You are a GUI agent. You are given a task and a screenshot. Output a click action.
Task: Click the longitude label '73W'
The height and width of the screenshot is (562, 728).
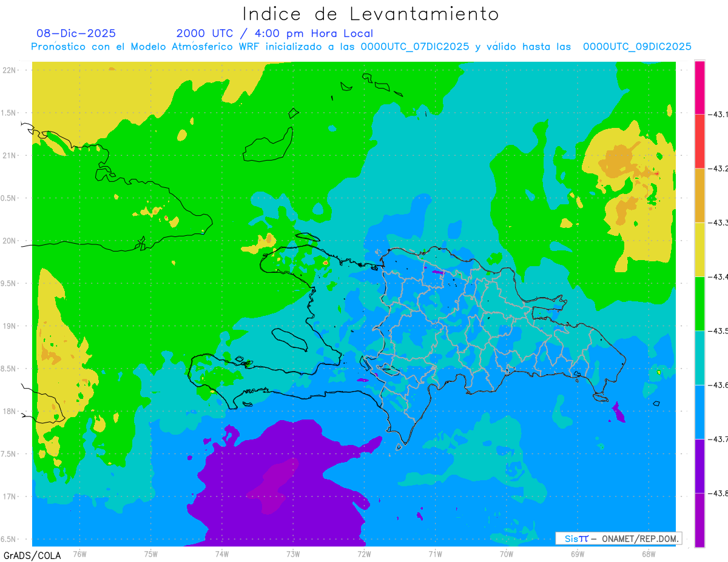click(x=293, y=554)
